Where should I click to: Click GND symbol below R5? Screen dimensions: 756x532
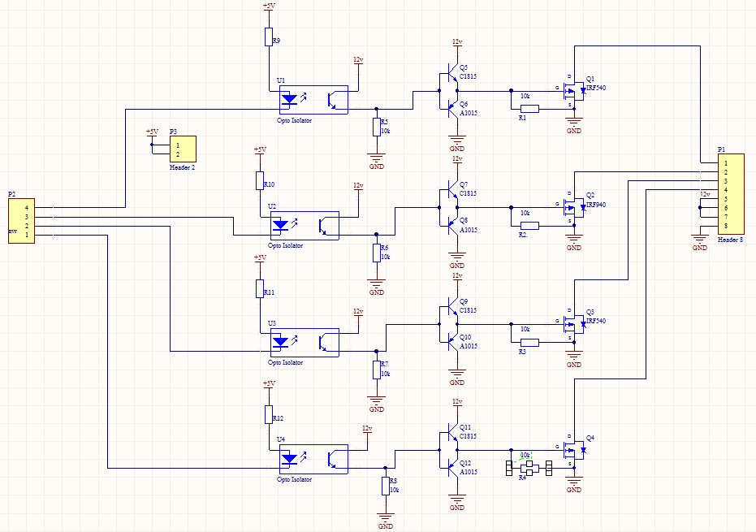377,161
